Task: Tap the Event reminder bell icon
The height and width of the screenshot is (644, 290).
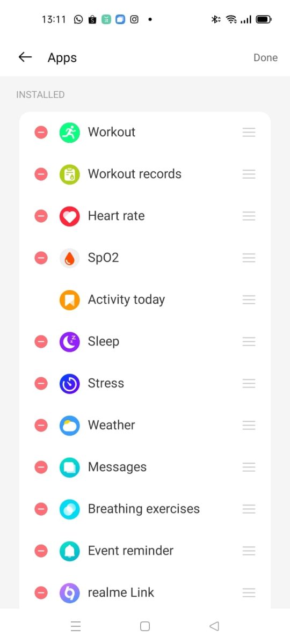Action: point(69,551)
